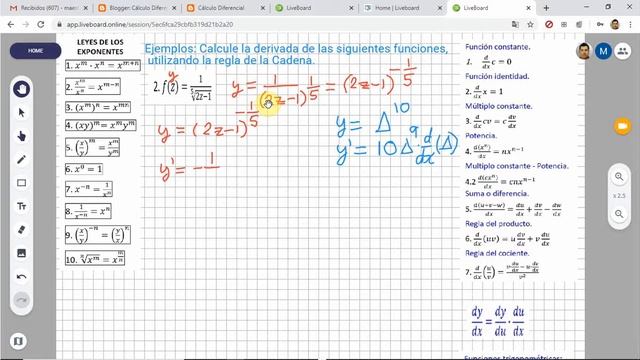The height and width of the screenshot is (360, 640).
Task: Click the Potencia heading
Action: tap(481, 136)
